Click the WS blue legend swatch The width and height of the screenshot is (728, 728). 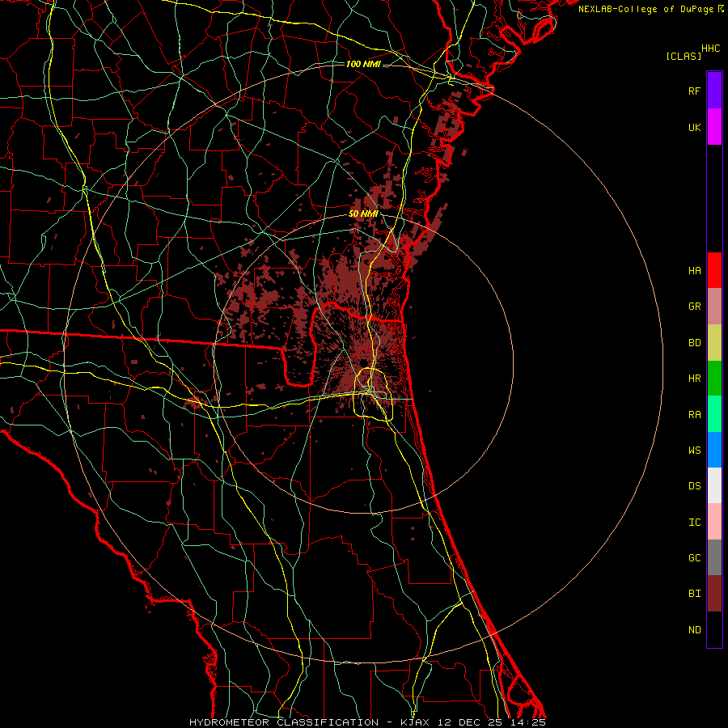714,450
